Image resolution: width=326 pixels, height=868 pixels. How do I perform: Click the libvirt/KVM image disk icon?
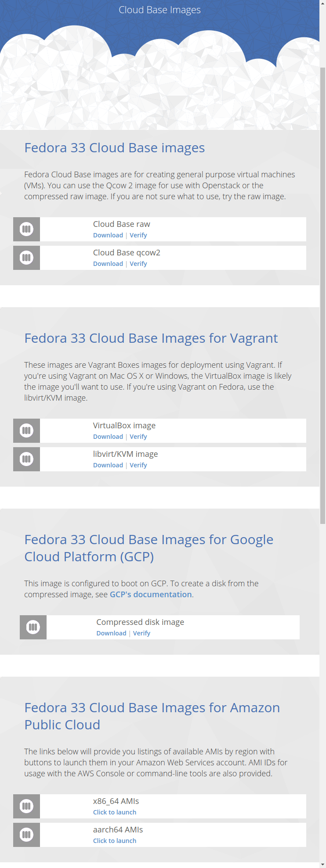(26, 459)
